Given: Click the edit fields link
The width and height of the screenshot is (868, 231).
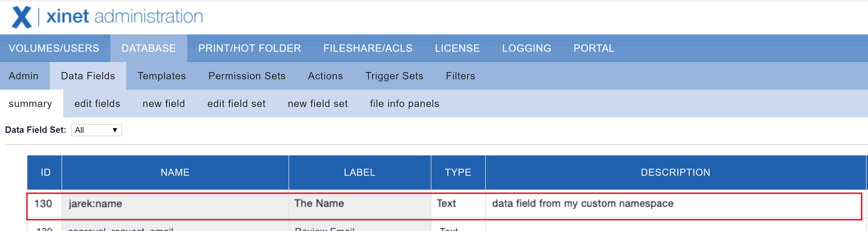Looking at the screenshot, I should [97, 103].
